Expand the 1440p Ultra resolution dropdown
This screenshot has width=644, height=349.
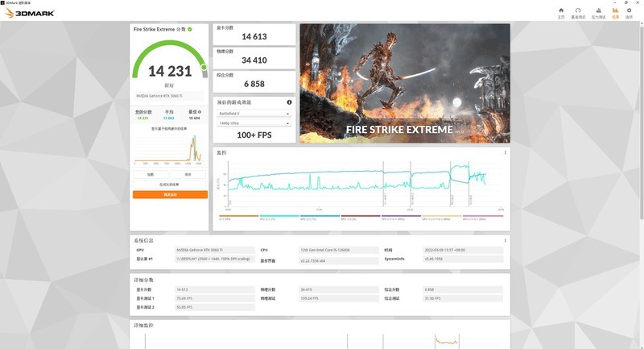[x=254, y=123]
